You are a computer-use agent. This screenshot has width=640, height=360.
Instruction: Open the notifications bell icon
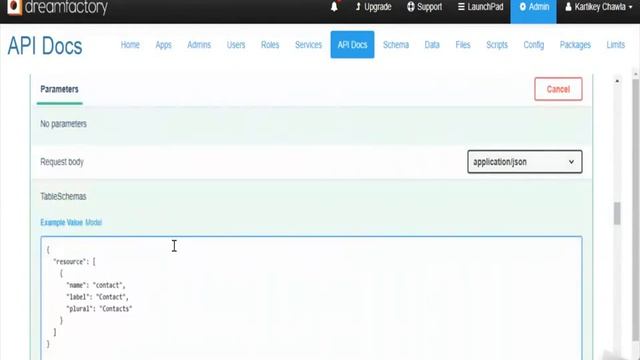point(334,7)
